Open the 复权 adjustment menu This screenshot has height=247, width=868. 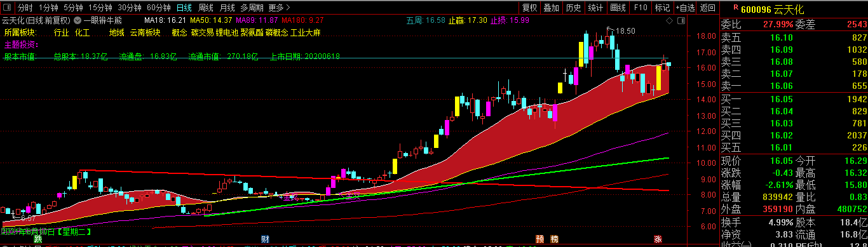529,8
